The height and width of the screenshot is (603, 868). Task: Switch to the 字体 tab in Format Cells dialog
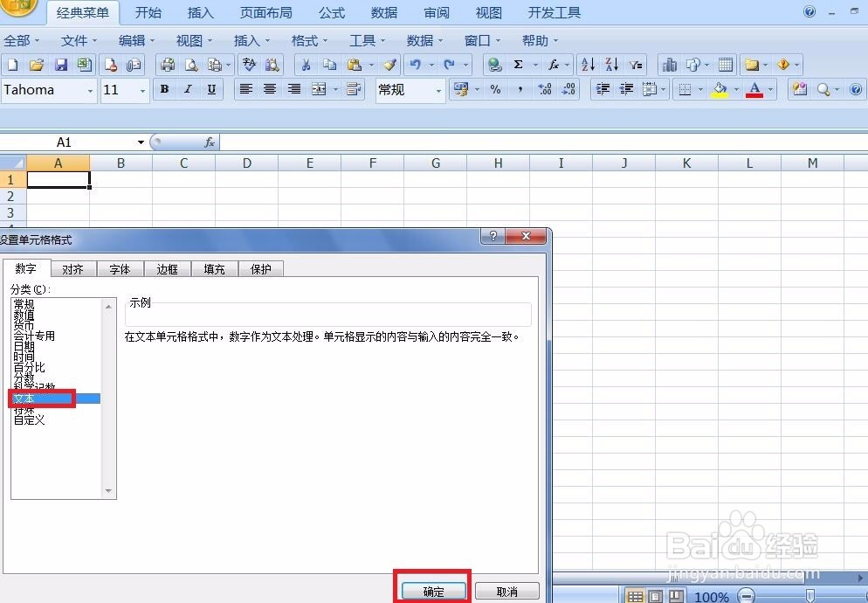[120, 268]
